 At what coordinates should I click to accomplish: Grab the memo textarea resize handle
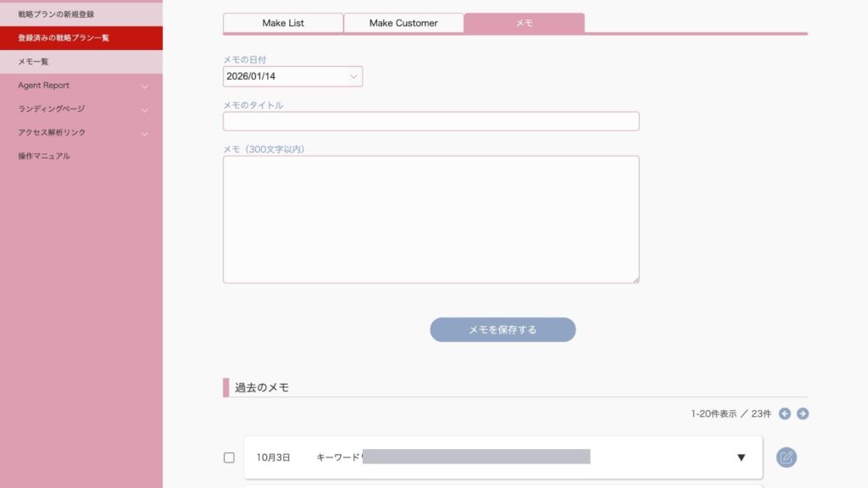pyautogui.click(x=636, y=280)
